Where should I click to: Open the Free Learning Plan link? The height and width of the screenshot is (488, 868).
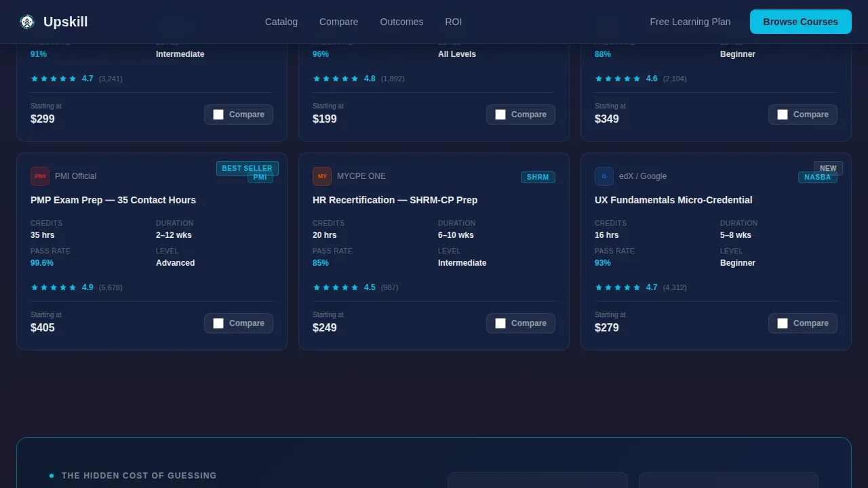pos(690,22)
